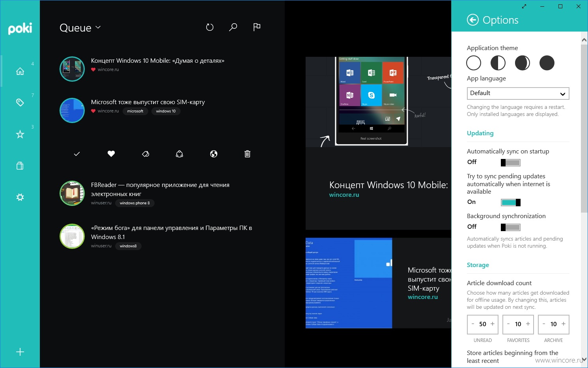Screen dimensions: 588x368
Task: Decrease FAVORITES article download count
Action: coord(508,324)
